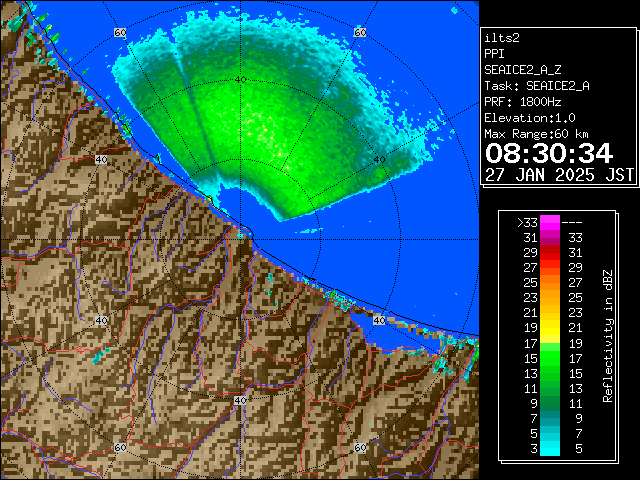Click the cyan 3-5 dBZ legend color

[x=550, y=448]
